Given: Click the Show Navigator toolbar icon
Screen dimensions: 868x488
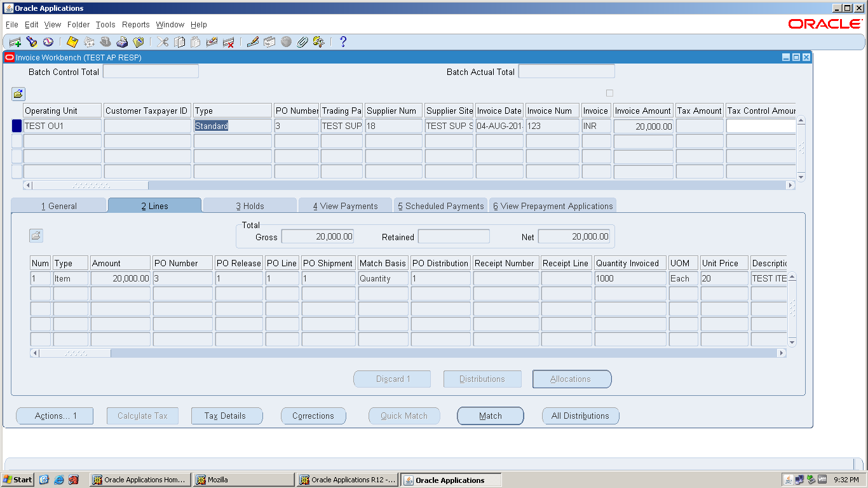Looking at the screenshot, I should pos(48,42).
